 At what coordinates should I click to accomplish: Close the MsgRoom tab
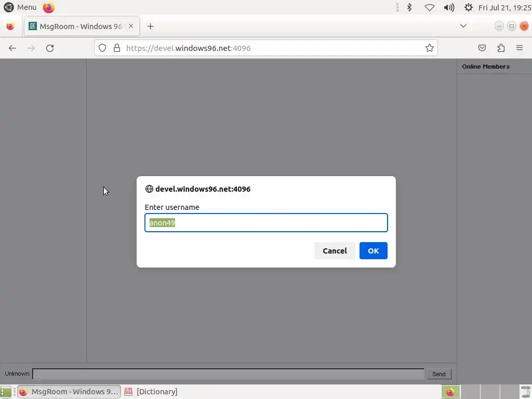tap(131, 26)
